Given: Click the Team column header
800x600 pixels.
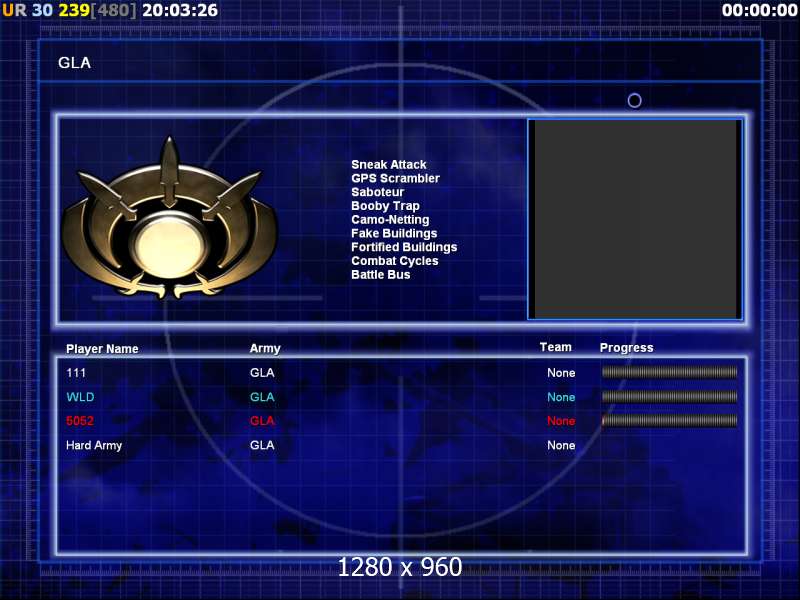Looking at the screenshot, I should coord(556,347).
